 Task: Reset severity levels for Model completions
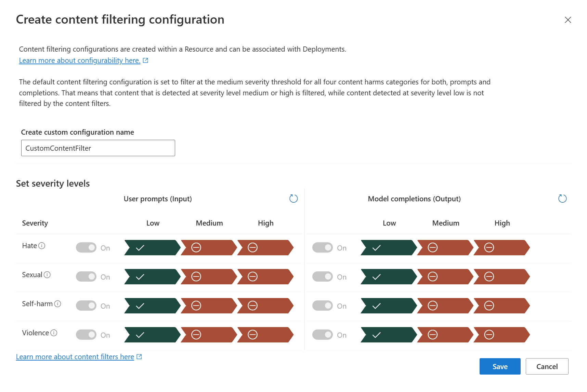point(562,198)
